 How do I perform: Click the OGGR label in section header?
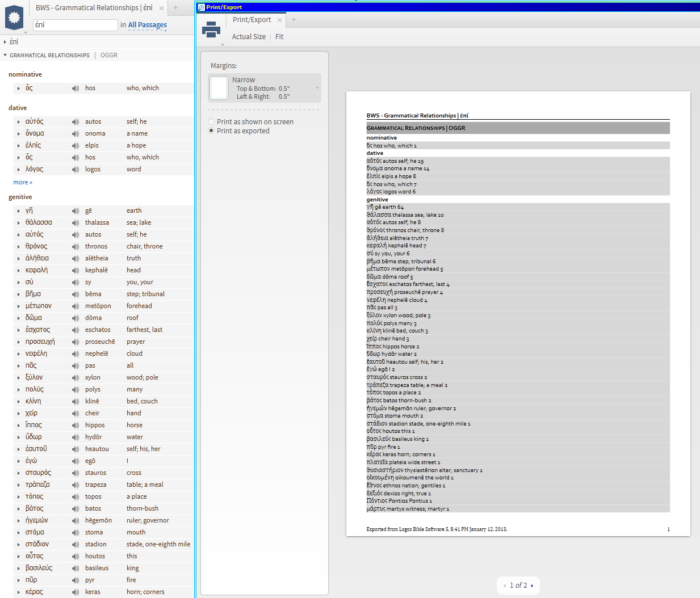[x=109, y=56]
